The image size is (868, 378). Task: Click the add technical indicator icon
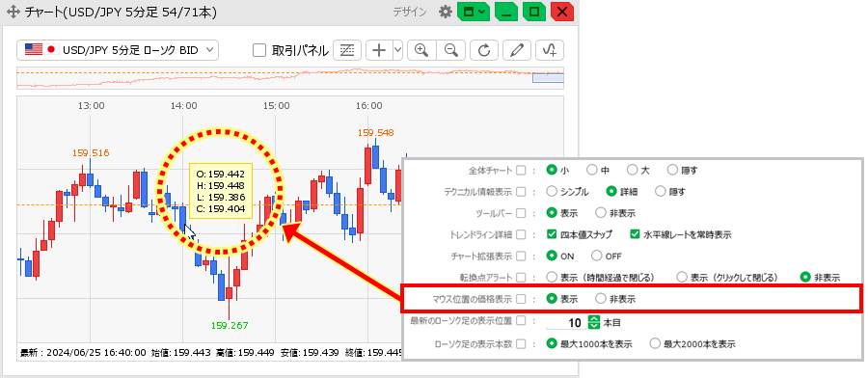tap(550, 50)
